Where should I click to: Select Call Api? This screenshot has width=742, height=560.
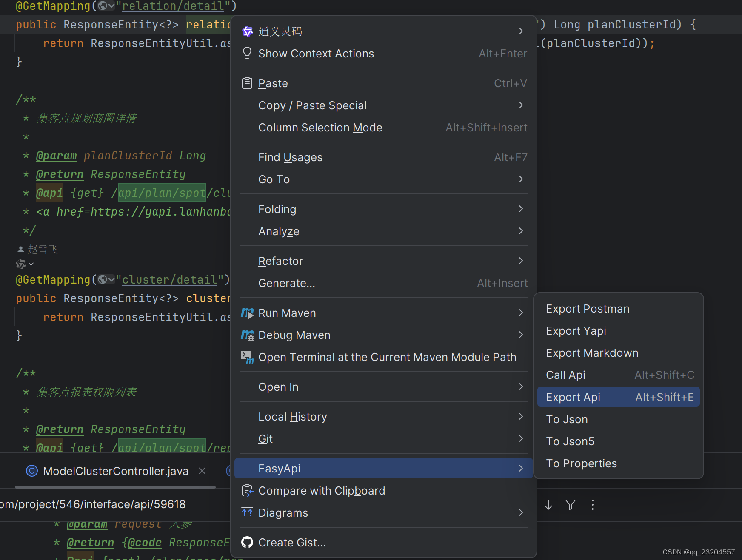click(619, 375)
